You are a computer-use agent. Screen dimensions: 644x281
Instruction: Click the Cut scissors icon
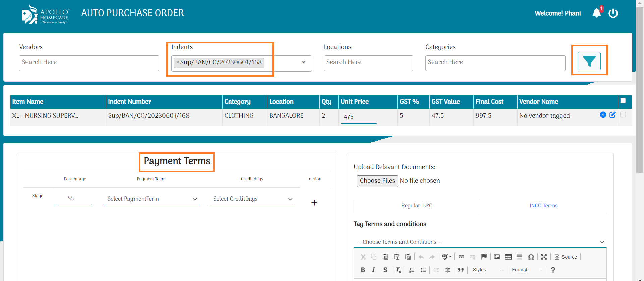(x=363, y=257)
